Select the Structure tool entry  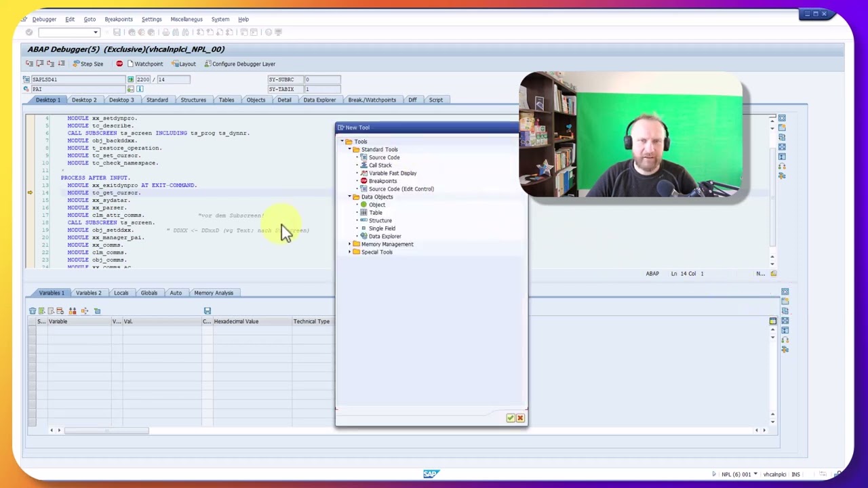click(x=380, y=221)
